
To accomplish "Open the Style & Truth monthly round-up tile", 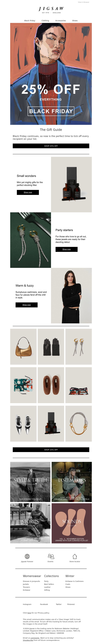I will [x=30, y=482].
